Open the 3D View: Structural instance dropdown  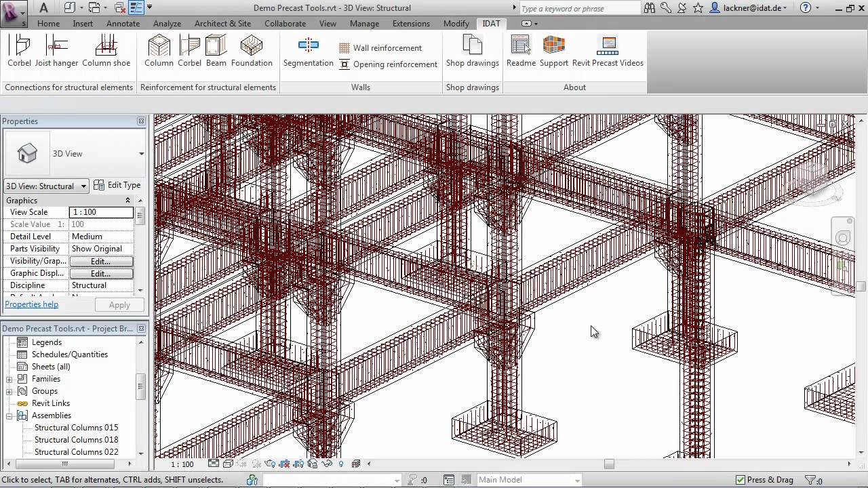[x=46, y=186]
